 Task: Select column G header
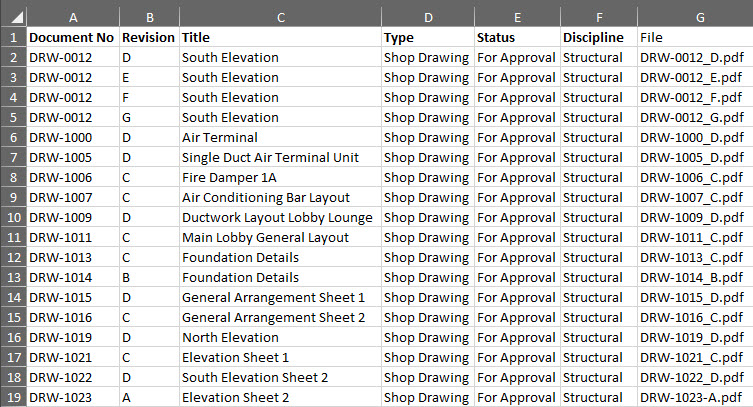click(700, 17)
